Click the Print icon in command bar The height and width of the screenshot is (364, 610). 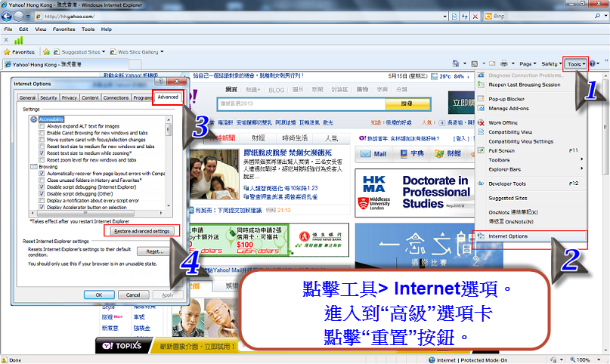(x=504, y=63)
